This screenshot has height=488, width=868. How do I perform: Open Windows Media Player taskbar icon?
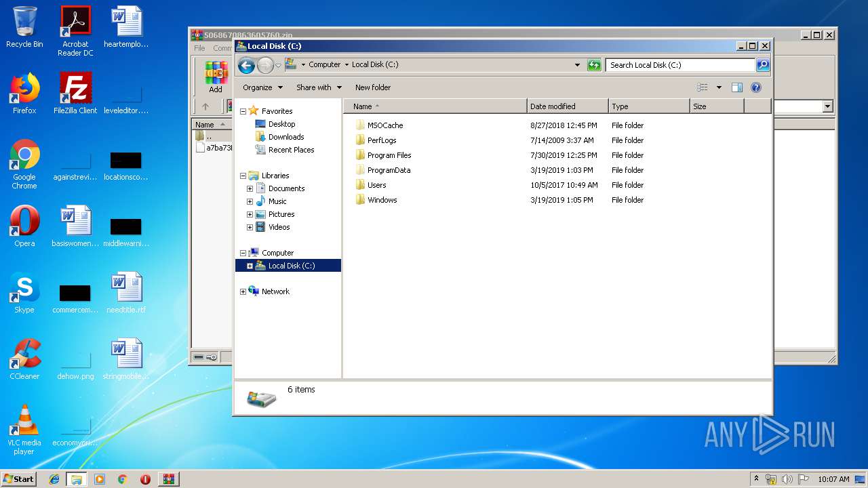[100, 479]
